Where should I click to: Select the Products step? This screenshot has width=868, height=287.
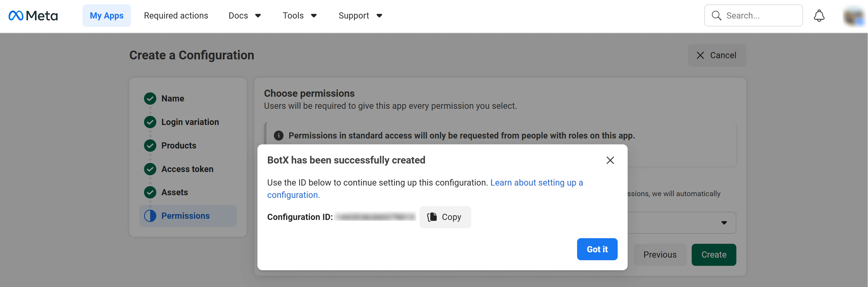click(x=179, y=145)
